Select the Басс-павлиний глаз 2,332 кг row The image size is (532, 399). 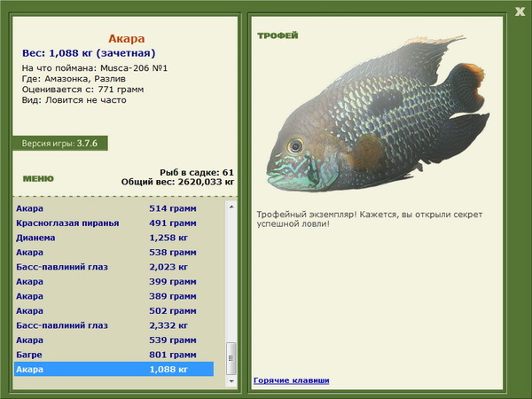(x=113, y=325)
